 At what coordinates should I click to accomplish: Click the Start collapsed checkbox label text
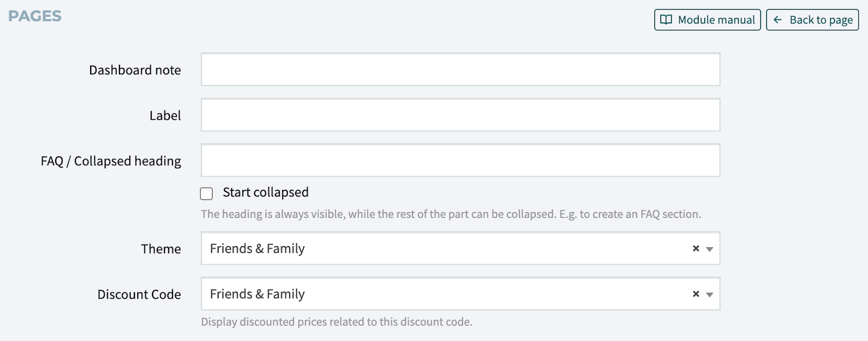point(265,192)
